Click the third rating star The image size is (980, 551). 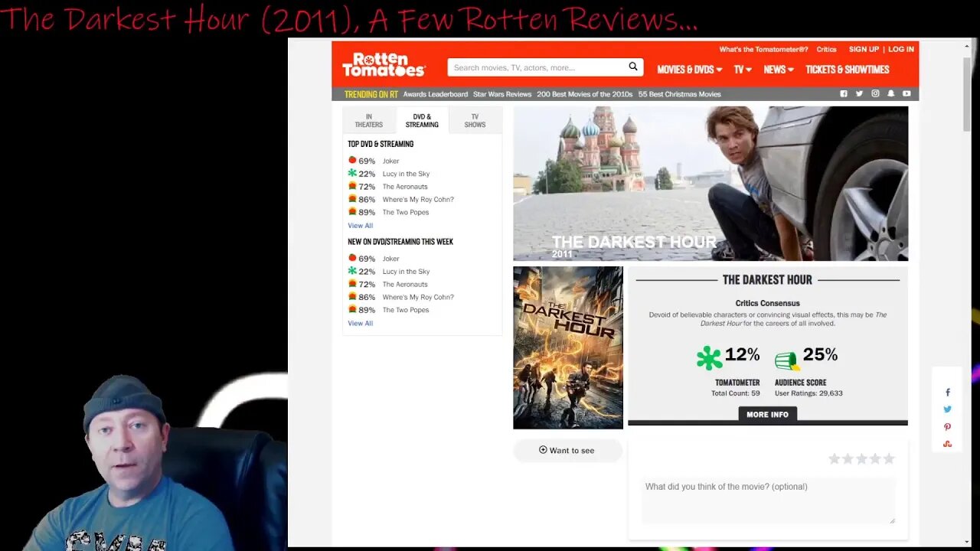861,459
